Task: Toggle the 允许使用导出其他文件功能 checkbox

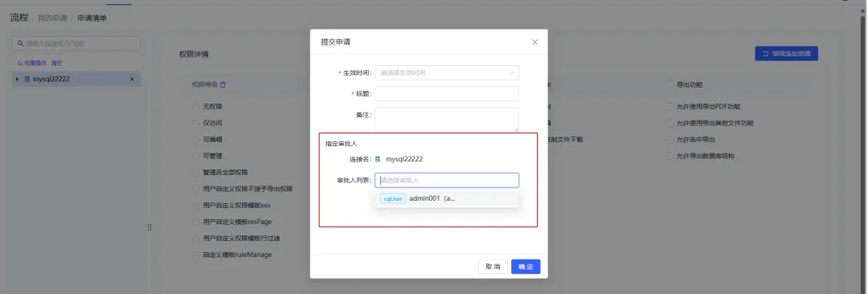Action: point(669,123)
